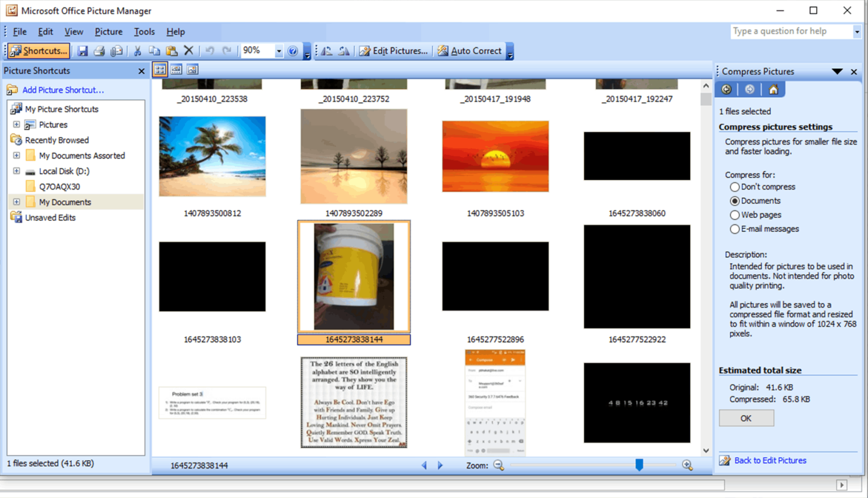Click the Cut scissors icon

[x=137, y=51]
